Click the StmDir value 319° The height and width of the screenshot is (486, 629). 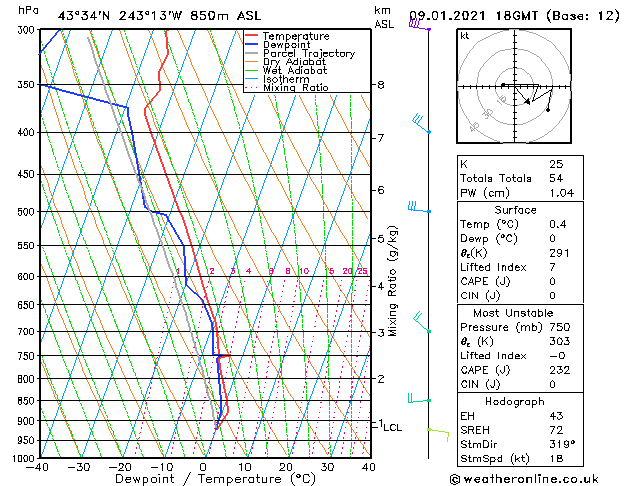[x=562, y=444]
